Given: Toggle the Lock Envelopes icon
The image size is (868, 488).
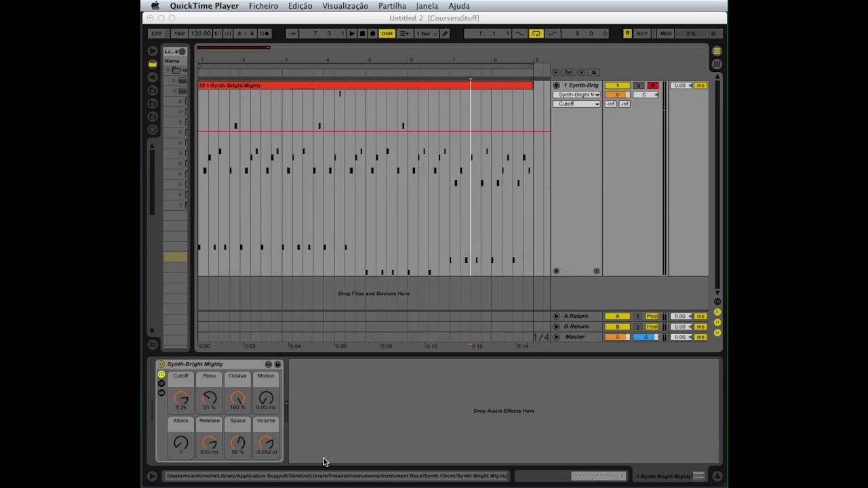Looking at the screenshot, I should coord(593,72).
